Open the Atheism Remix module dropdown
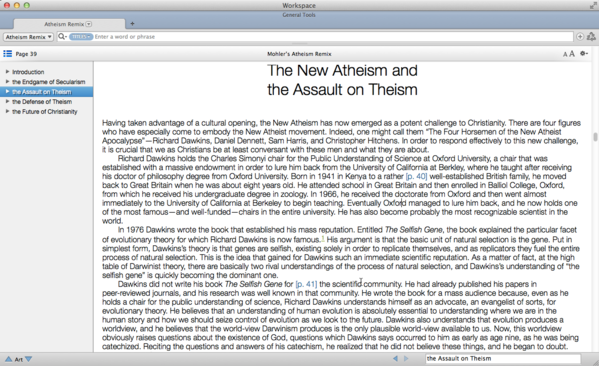 tap(28, 37)
